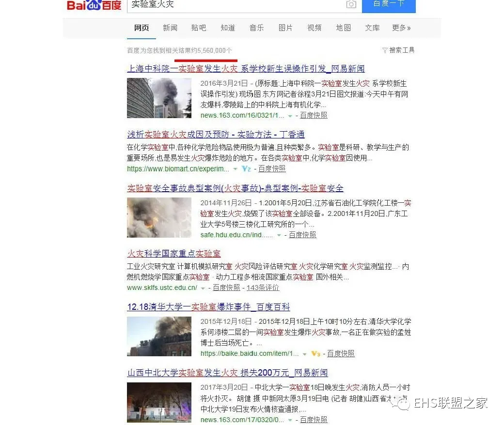This screenshot has width=504, height=425.
Task: Open 百度快照 for the news.163.com/17/0320 result
Action: tap(314, 420)
